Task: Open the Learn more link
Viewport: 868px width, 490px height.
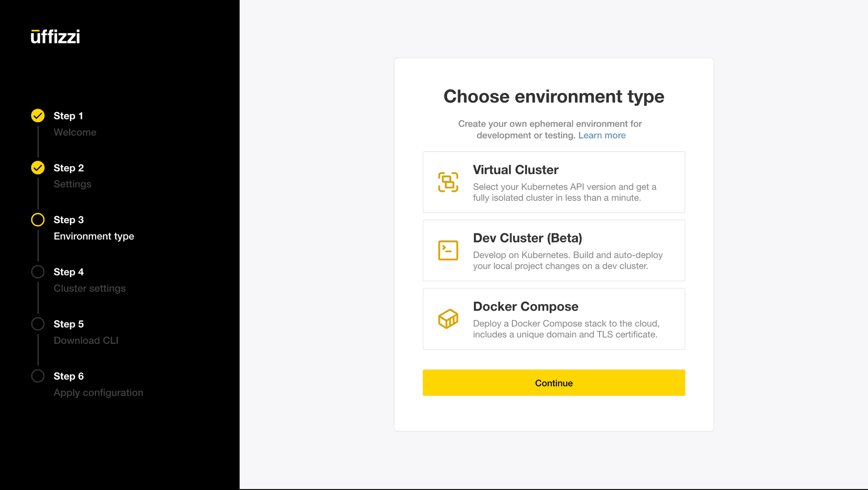Action: pyautogui.click(x=602, y=135)
